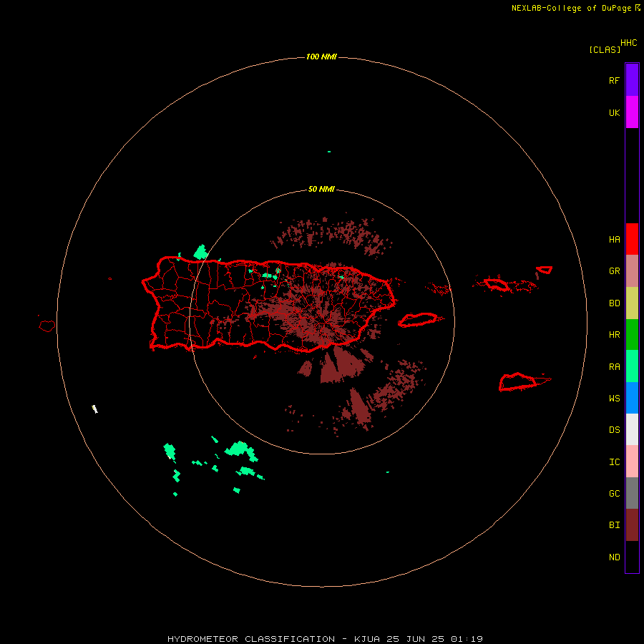Click the BD legend label

pyautogui.click(x=614, y=303)
